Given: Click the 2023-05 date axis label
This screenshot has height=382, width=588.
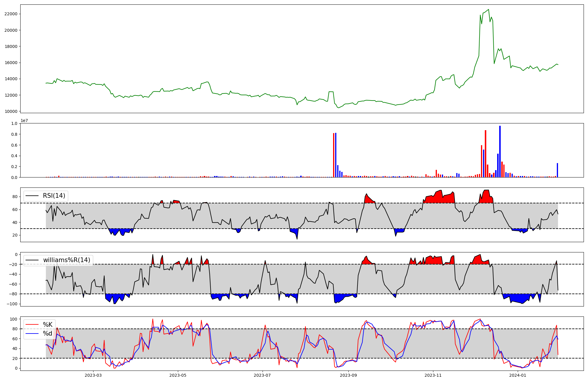Looking at the screenshot, I should click(178, 375).
